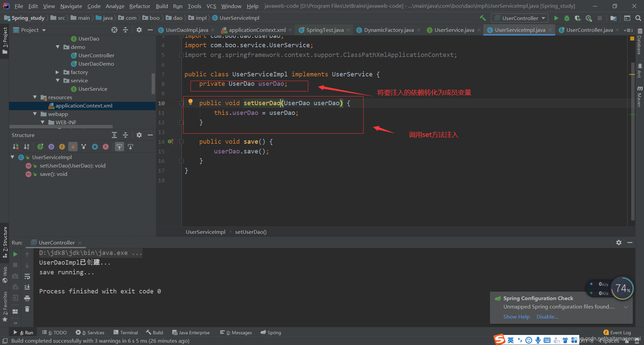
Task: Open Project Structure from the toolbar icon
Action: (x=613, y=18)
